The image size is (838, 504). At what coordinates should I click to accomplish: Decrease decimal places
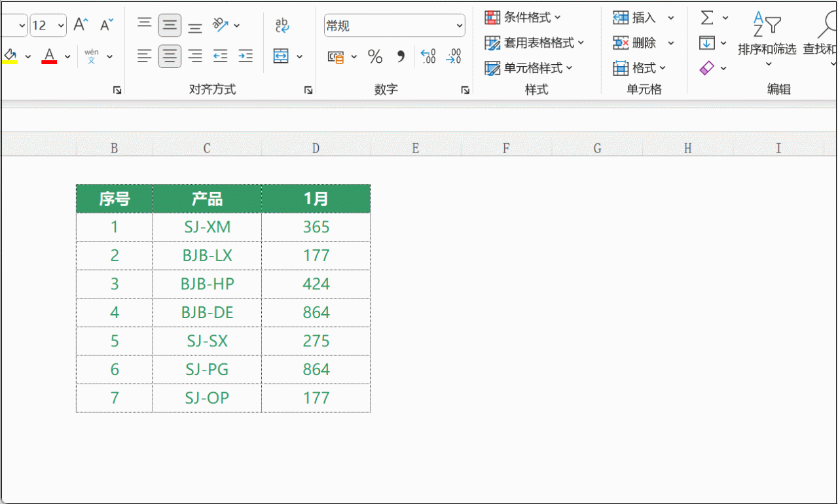pyautogui.click(x=454, y=57)
